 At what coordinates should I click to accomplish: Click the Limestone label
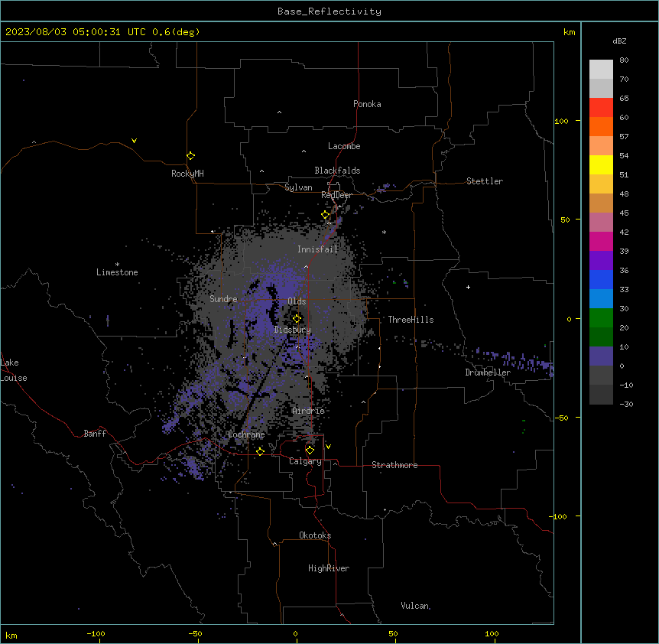click(x=117, y=272)
